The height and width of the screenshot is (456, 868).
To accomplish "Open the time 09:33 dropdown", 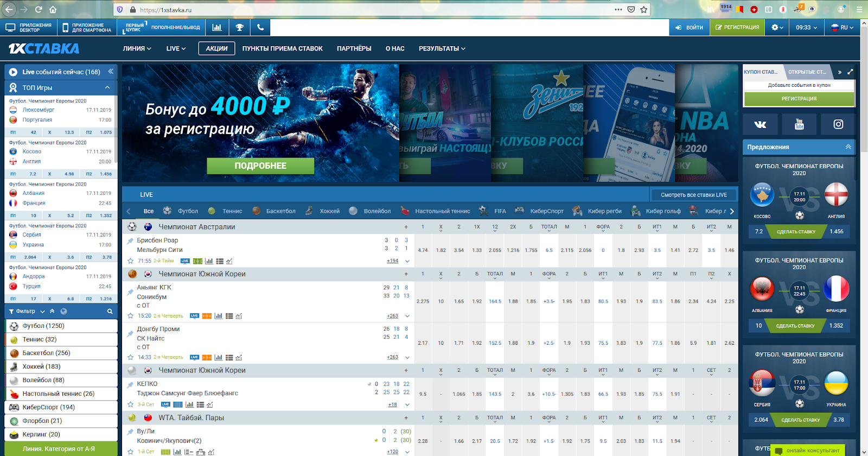I will pyautogui.click(x=806, y=27).
